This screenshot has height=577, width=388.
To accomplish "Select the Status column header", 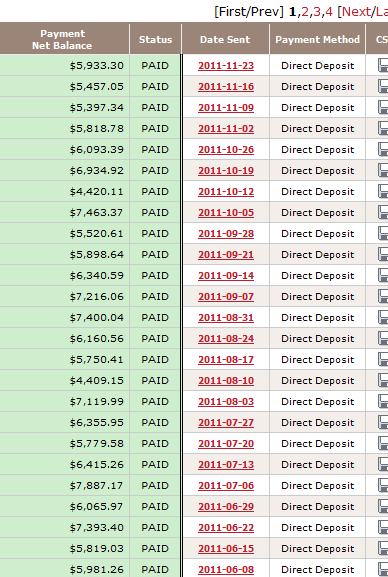I will click(x=155, y=39).
